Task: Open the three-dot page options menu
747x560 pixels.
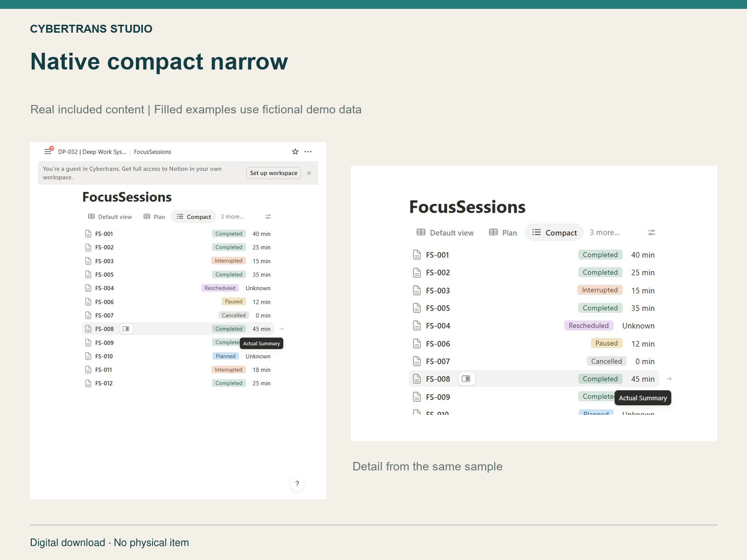Action: coord(308,152)
